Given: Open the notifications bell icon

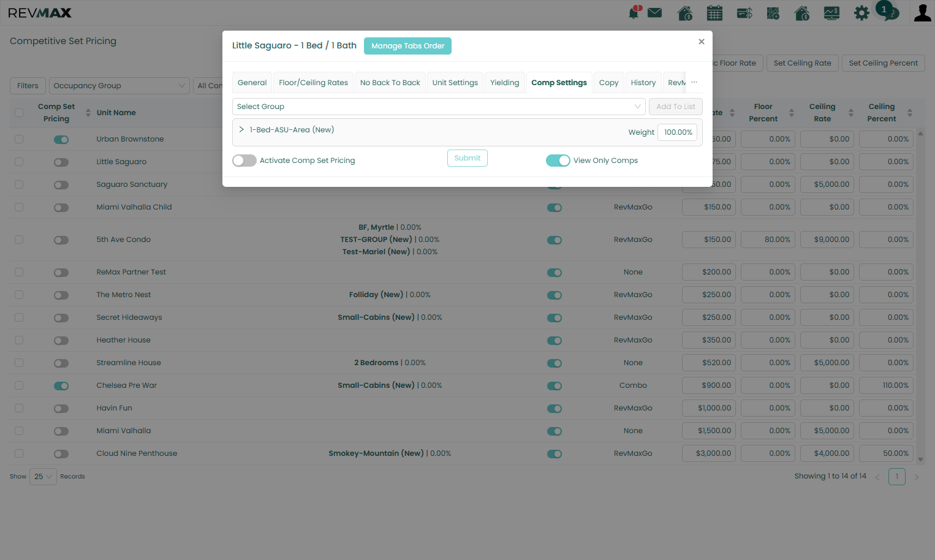Looking at the screenshot, I should (x=634, y=12).
